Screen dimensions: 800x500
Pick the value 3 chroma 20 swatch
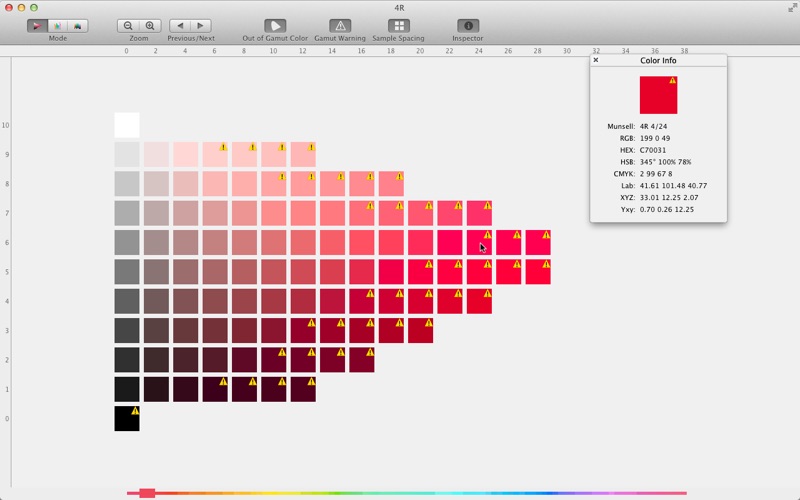click(420, 331)
